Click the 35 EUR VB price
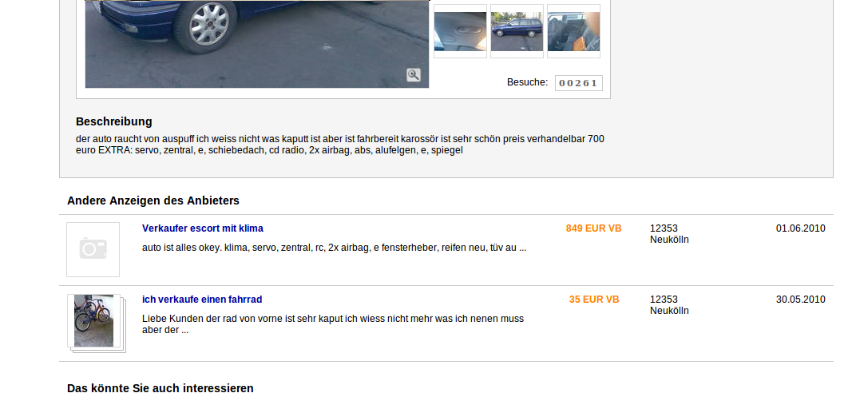868x397 pixels. [594, 300]
